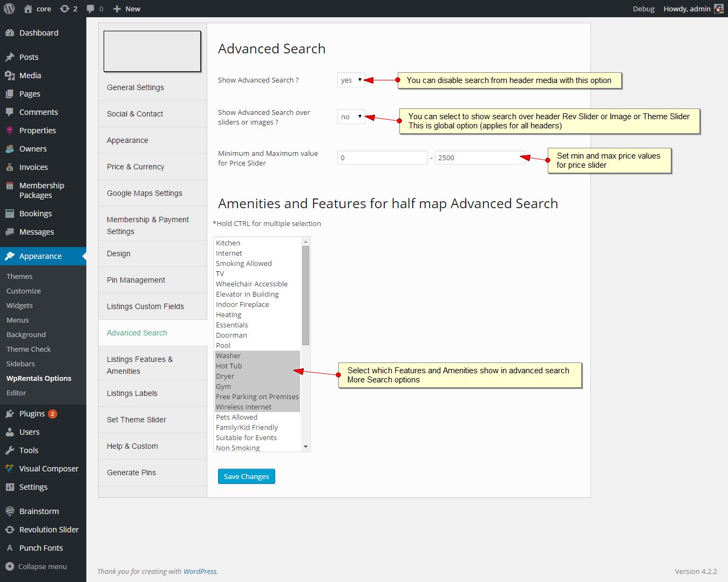Open the updates icon in admin bar
The width and height of the screenshot is (728, 582).
click(65, 9)
